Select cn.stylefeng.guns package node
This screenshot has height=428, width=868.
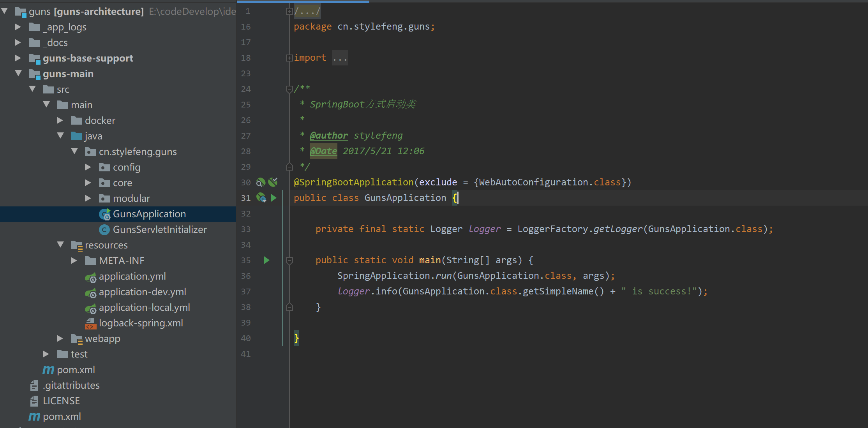coord(138,151)
